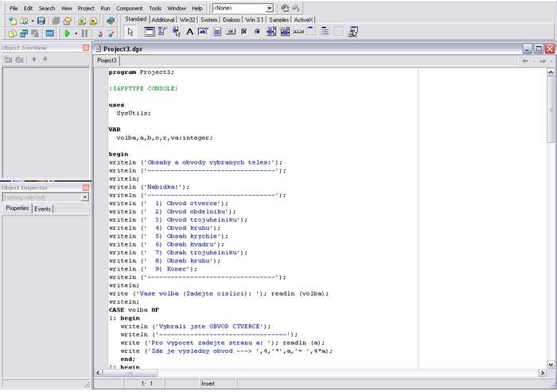Pick the Edit component from palette

tap(203, 32)
